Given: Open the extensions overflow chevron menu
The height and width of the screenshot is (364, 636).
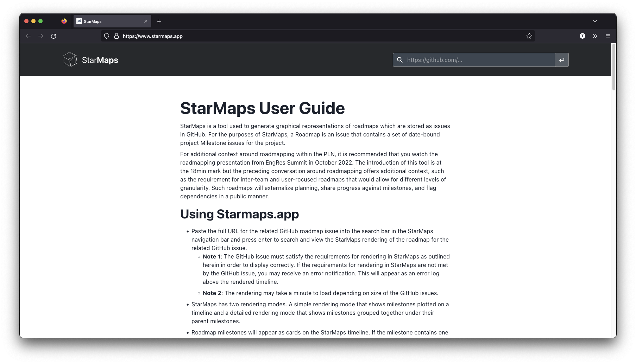Looking at the screenshot, I should (x=595, y=36).
